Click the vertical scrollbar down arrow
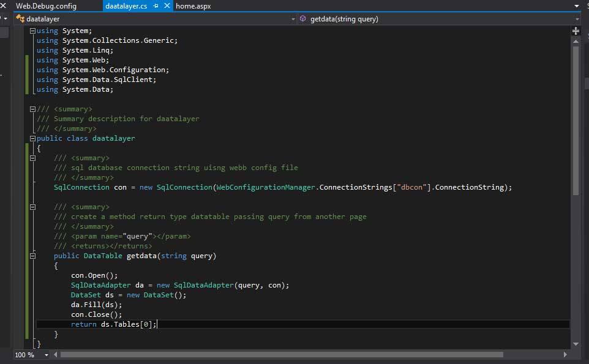The height and width of the screenshot is (364, 589). point(576,344)
